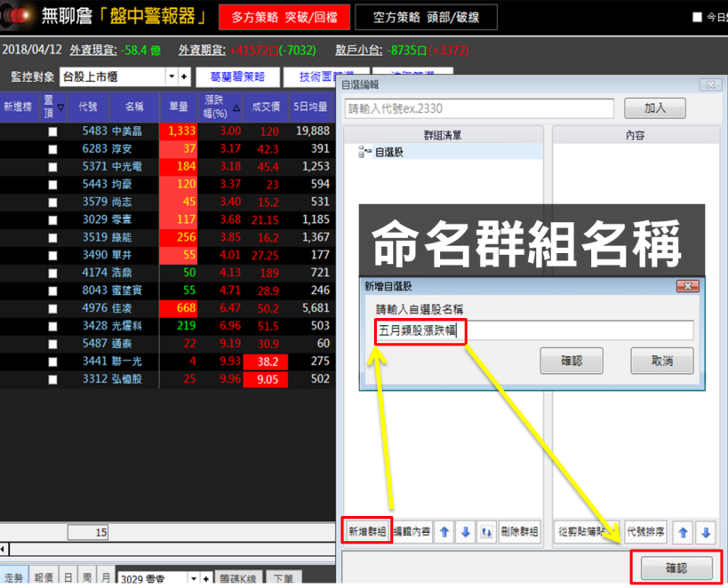Click the 下單 order button
Screen dimensions: 728x588
pyautogui.click(x=284, y=578)
